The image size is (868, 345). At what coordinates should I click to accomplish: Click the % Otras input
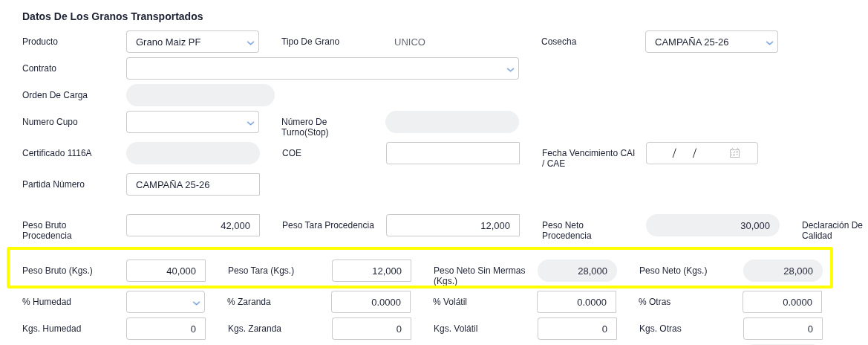click(x=782, y=303)
